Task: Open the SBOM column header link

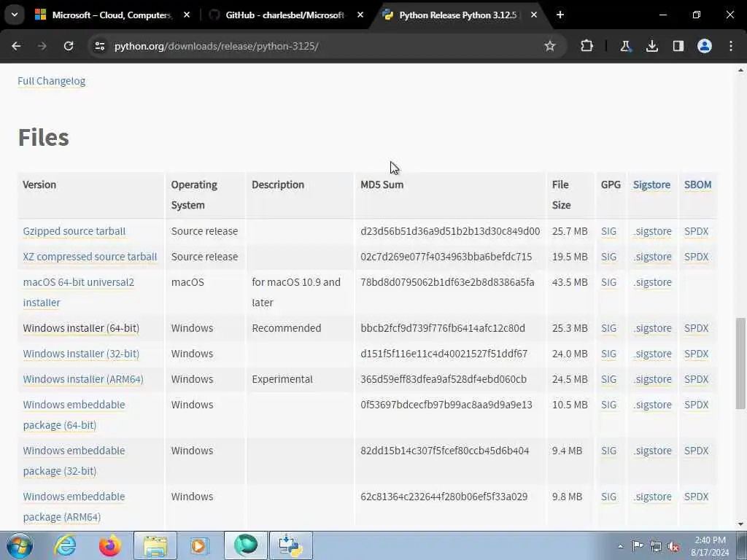Action: 698,184
